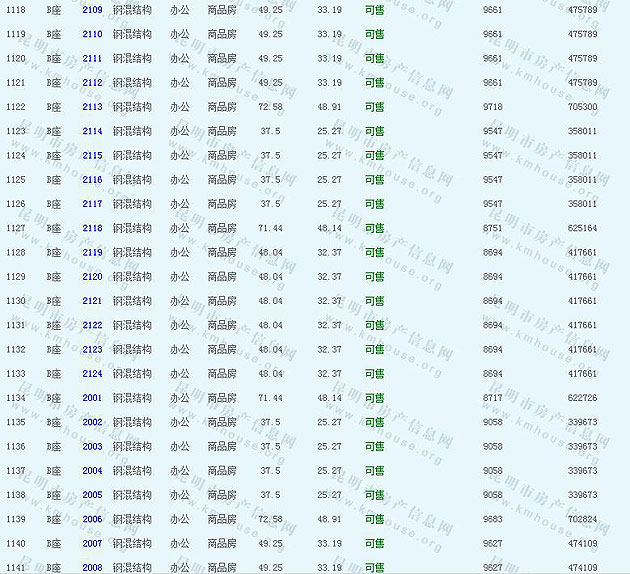Click room number 2121
Image resolution: width=630 pixels, height=574 pixels.
coord(92,301)
